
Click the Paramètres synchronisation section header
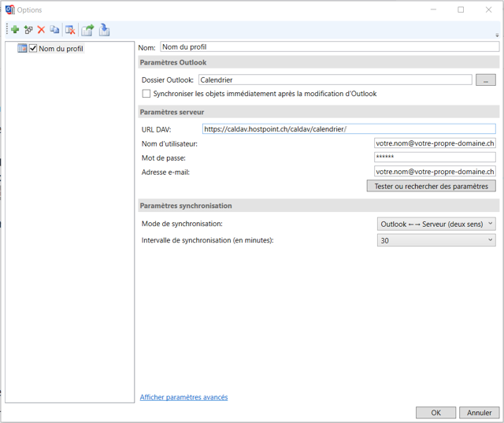pyautogui.click(x=318, y=206)
